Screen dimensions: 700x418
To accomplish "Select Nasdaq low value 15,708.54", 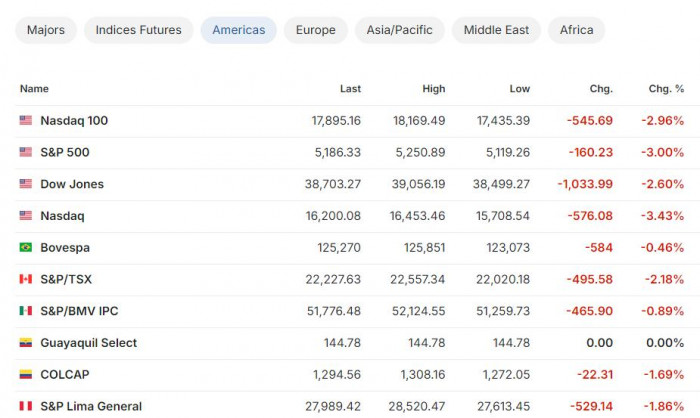I will coord(503,216).
